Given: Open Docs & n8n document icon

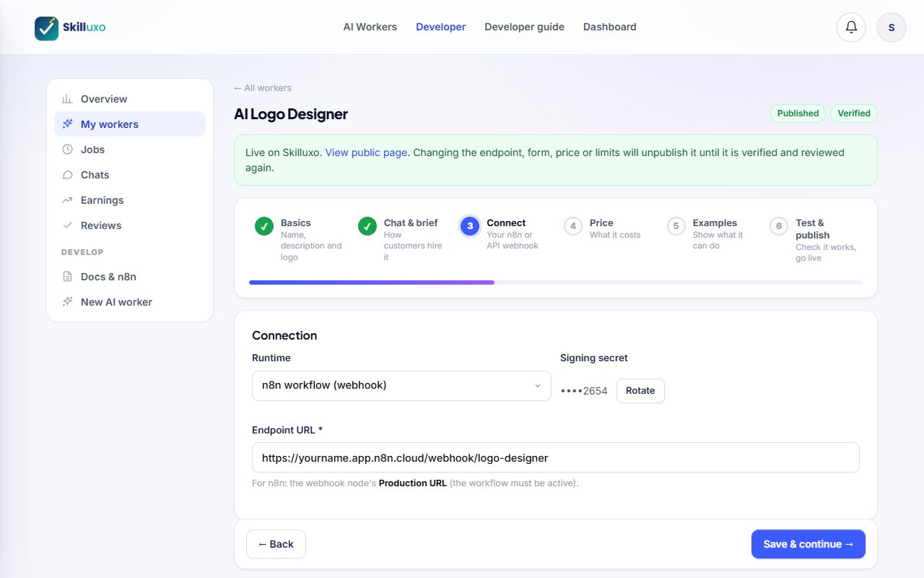Looking at the screenshot, I should click(67, 277).
